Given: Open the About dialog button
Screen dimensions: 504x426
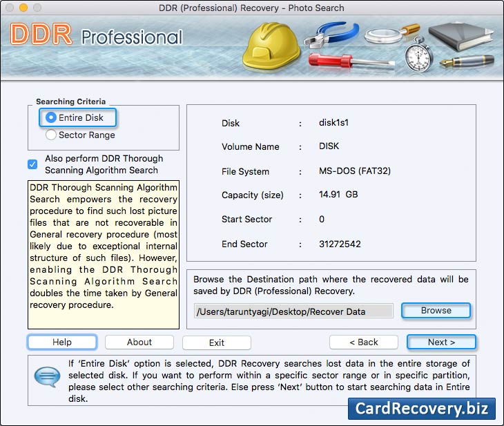Looking at the screenshot, I should click(x=139, y=342).
